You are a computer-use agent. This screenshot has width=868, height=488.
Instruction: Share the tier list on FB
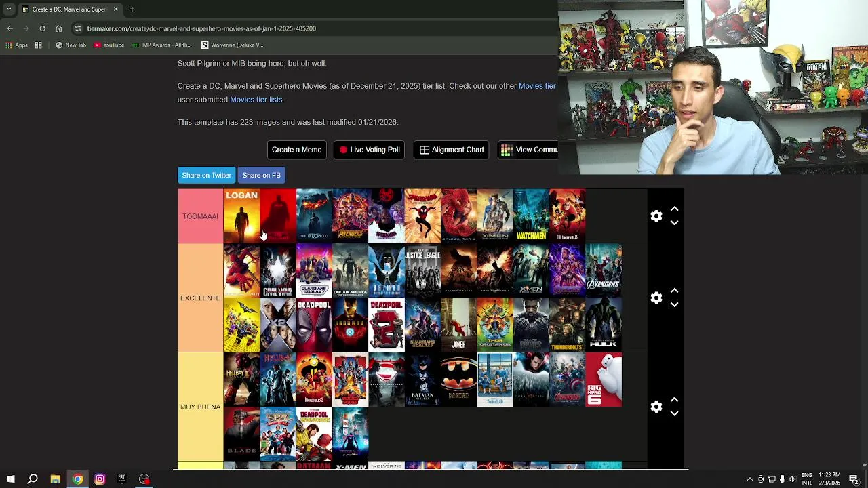[x=261, y=175]
